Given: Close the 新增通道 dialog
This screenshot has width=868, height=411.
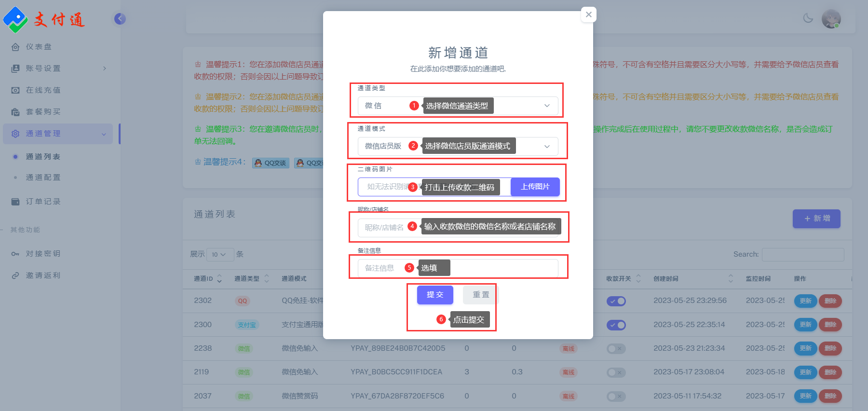Looking at the screenshot, I should 588,14.
